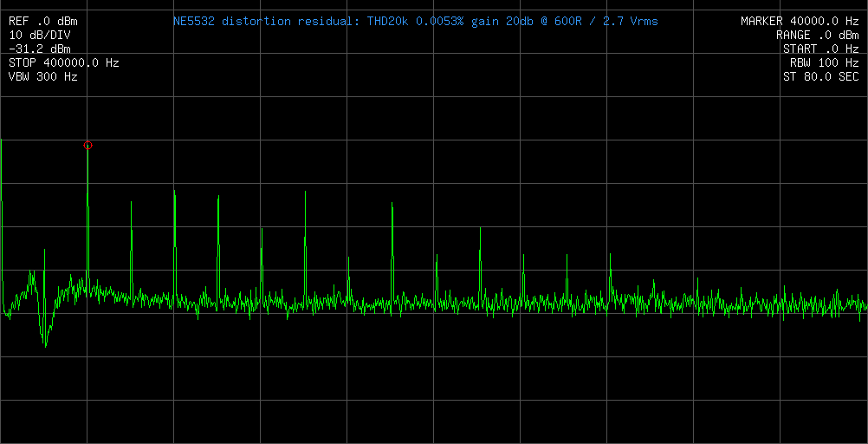Select the REF .0 dBm readout
The height and width of the screenshot is (444, 868).
click(x=43, y=22)
